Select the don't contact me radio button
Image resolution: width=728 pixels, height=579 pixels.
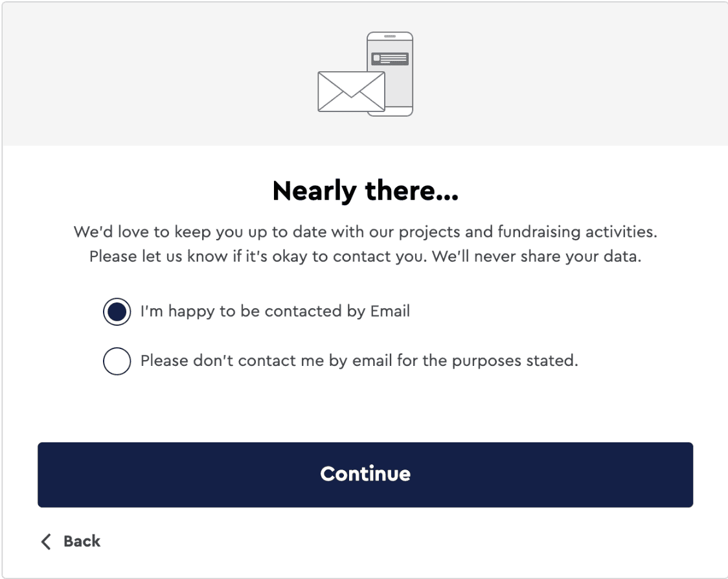(117, 361)
